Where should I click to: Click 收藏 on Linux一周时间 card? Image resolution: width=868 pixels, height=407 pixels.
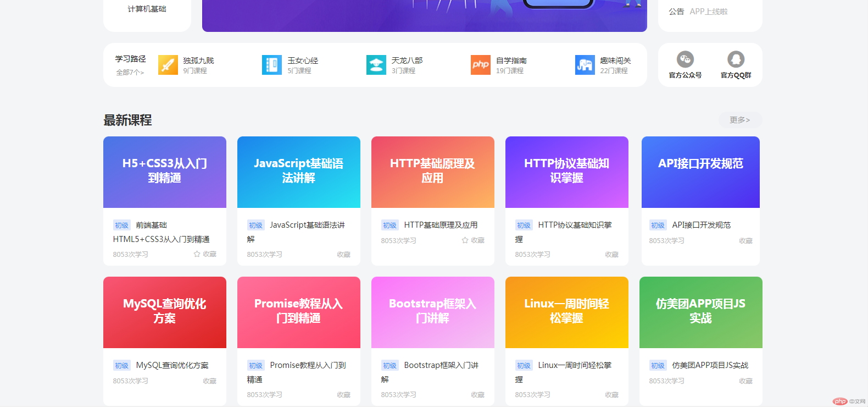point(612,395)
